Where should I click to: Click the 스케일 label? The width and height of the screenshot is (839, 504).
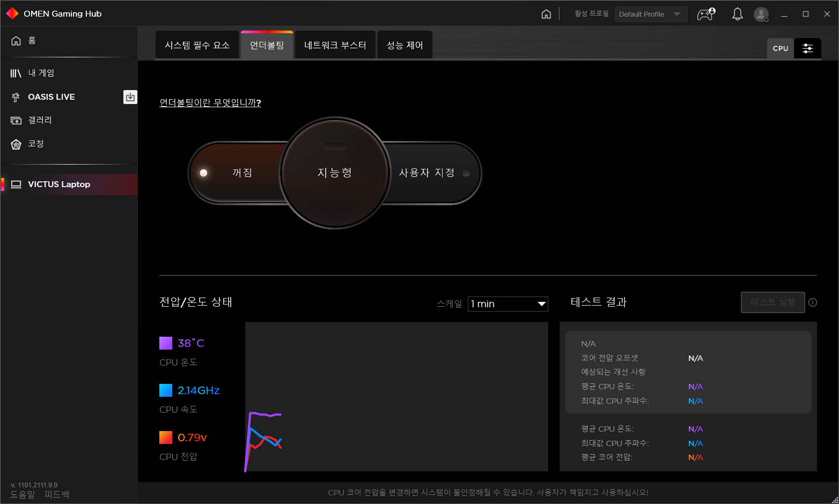[x=450, y=303]
